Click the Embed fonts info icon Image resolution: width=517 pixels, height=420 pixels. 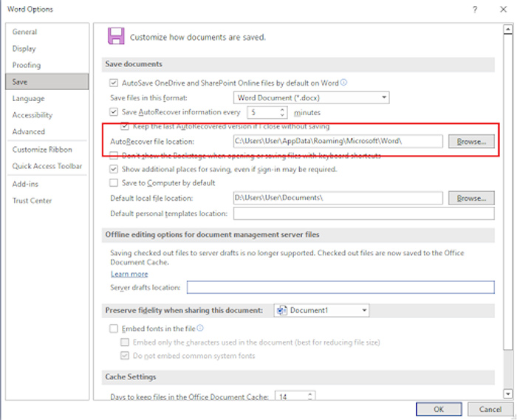[200, 328]
